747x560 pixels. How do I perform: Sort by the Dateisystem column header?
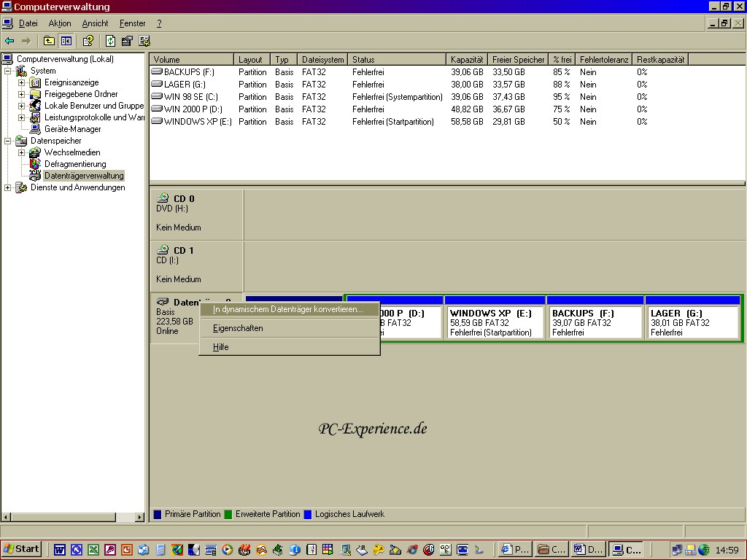point(322,60)
